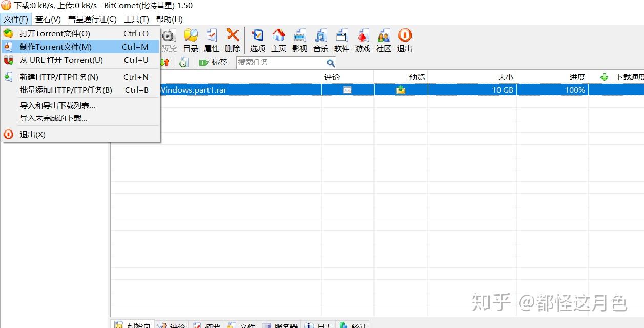Choose 制作Torrent文件(M) menu entry

coord(80,47)
